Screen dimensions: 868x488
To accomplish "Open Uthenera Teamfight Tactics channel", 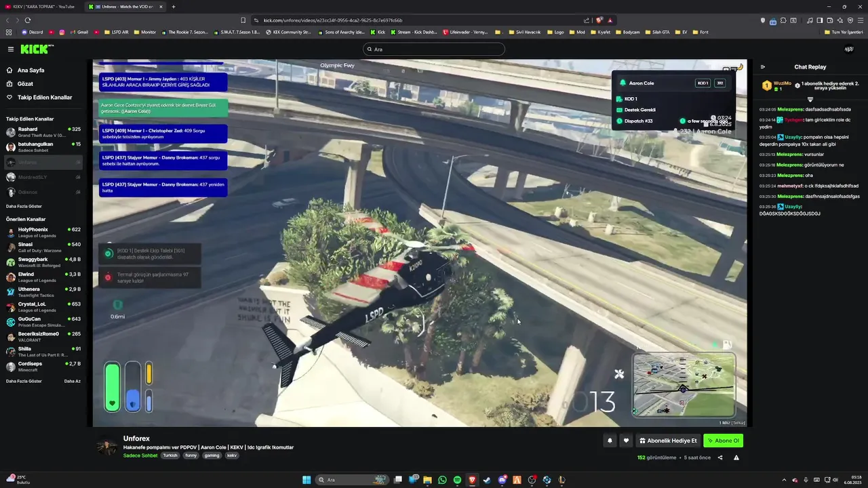I will pos(43,292).
